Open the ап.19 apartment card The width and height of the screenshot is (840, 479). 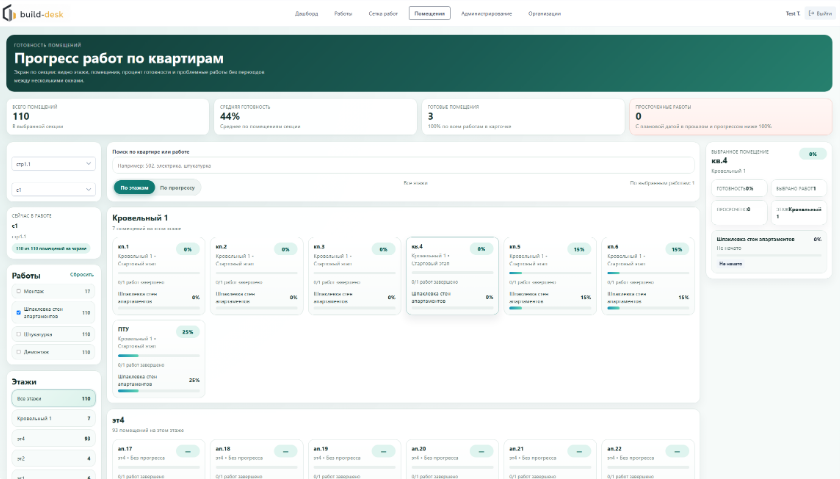click(354, 460)
